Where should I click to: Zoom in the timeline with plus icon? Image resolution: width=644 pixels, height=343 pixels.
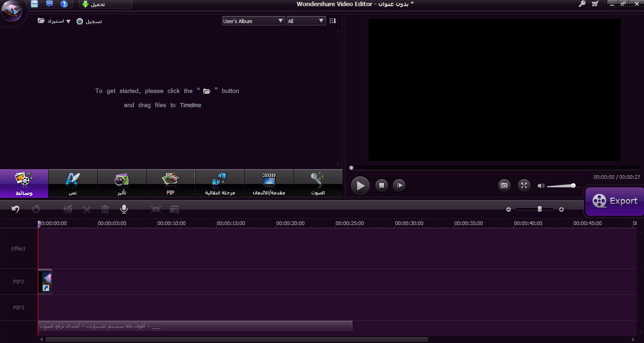[561, 209]
